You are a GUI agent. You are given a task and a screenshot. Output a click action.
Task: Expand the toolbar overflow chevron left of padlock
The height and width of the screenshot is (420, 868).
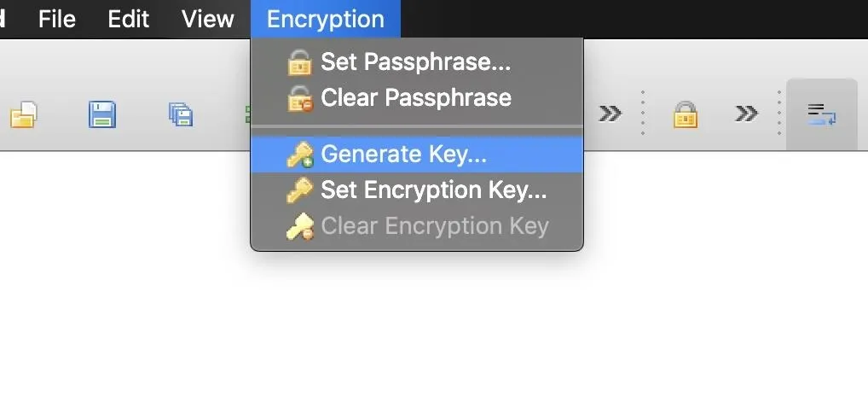610,114
